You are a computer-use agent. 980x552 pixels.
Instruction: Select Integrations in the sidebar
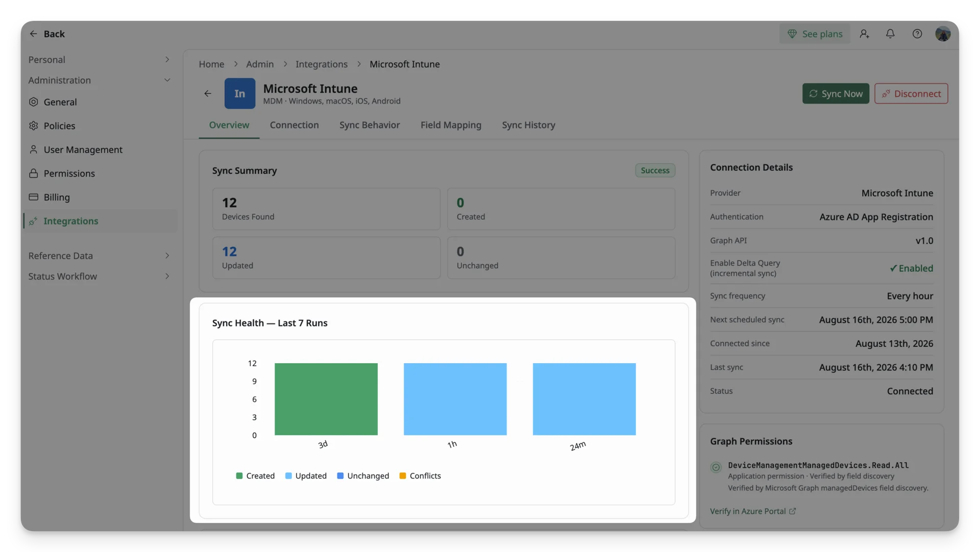coord(101,221)
